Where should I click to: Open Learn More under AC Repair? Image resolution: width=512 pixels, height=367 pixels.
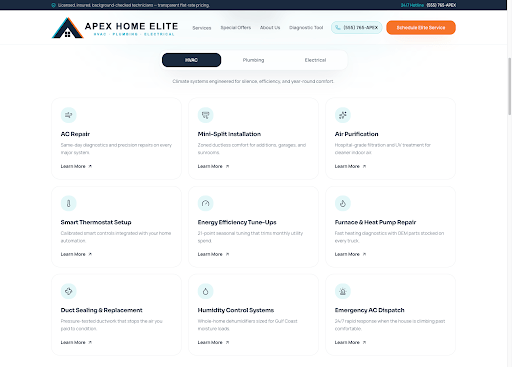point(76,166)
